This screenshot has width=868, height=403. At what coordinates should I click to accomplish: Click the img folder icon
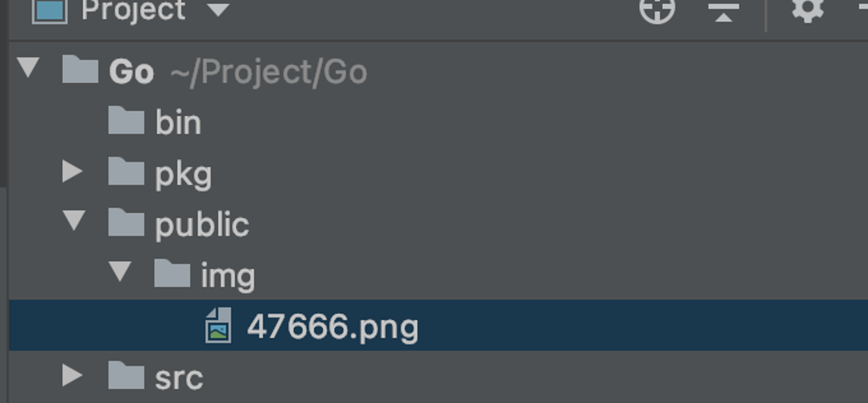click(172, 273)
